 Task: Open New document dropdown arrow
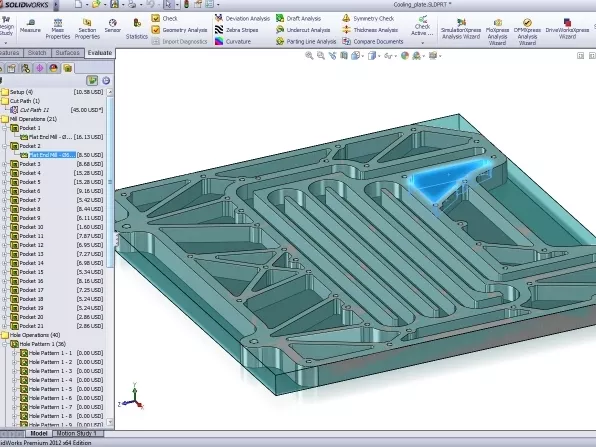tap(87, 5)
